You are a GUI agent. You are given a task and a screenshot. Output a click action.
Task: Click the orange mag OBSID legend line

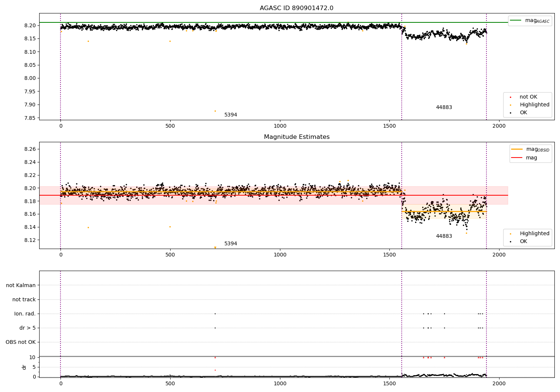tap(517, 149)
